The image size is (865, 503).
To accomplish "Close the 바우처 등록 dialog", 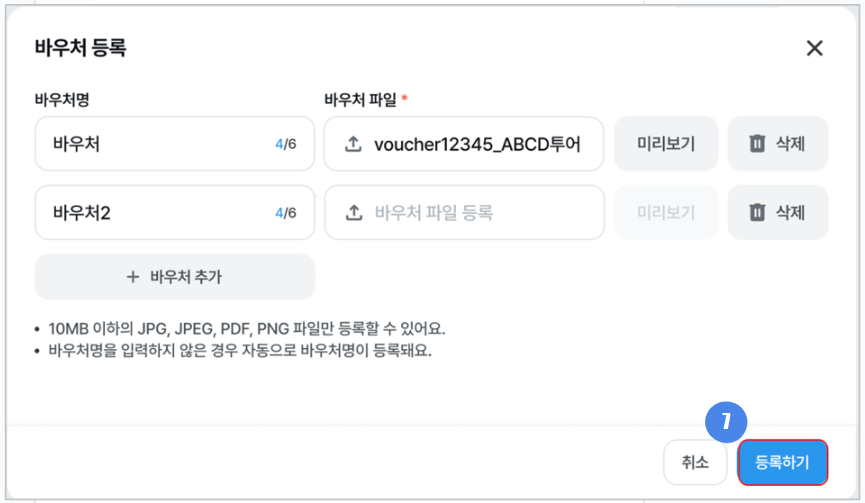I will click(814, 48).
